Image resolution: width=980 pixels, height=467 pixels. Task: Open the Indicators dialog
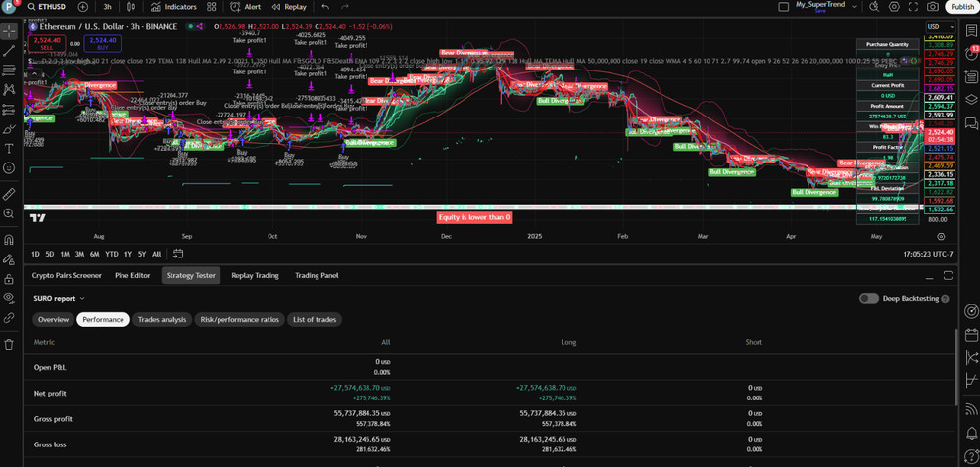[x=173, y=7]
